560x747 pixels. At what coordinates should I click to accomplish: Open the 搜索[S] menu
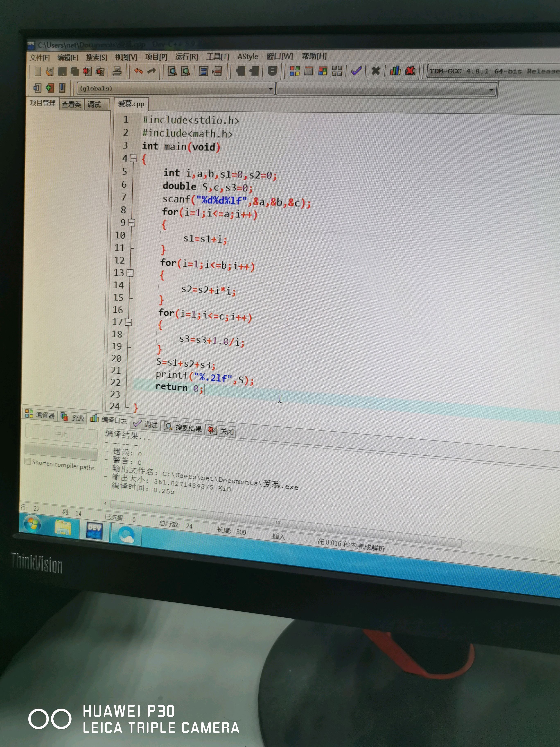97,57
